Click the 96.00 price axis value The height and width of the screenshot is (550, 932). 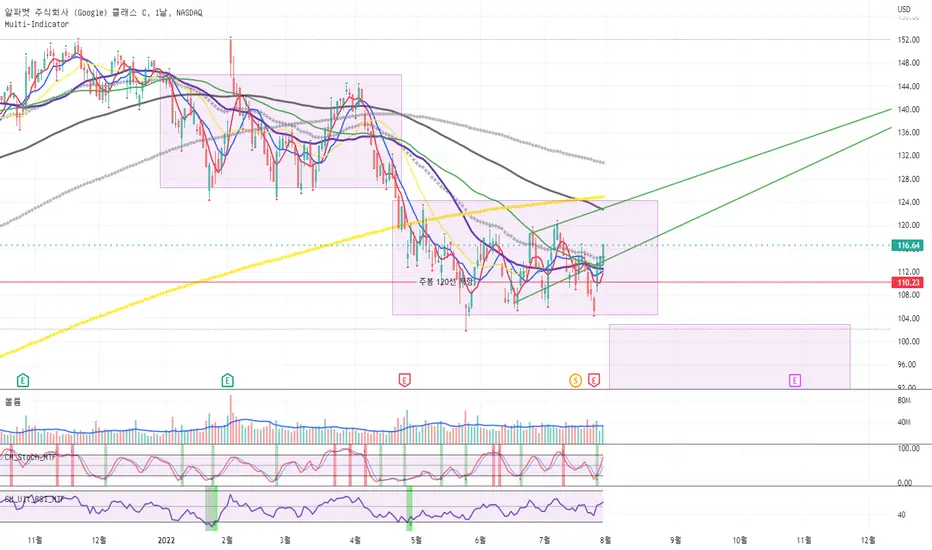point(907,364)
